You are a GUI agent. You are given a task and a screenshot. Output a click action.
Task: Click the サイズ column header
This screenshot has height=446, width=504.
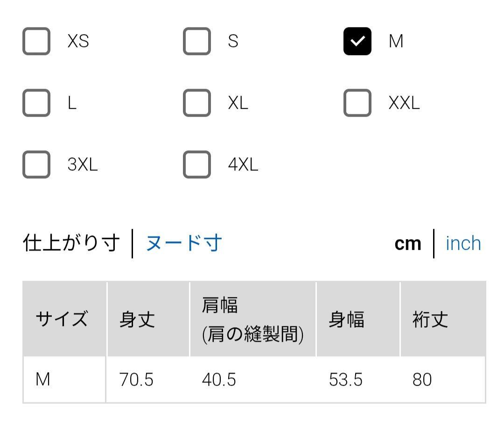pos(64,319)
